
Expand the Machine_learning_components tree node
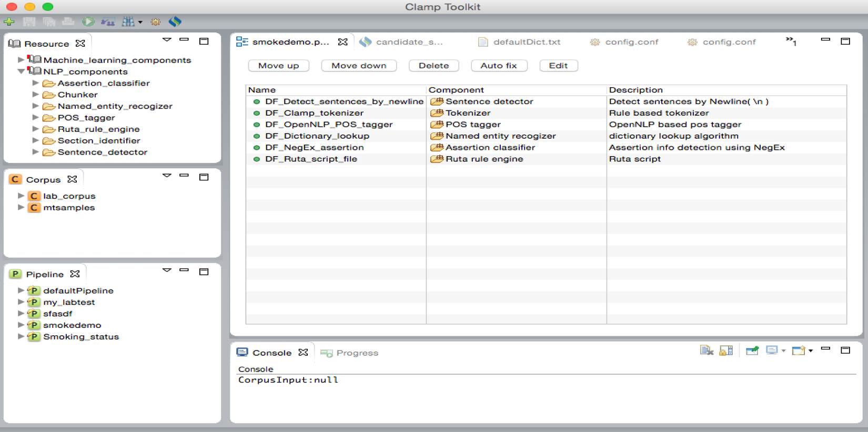click(21, 60)
